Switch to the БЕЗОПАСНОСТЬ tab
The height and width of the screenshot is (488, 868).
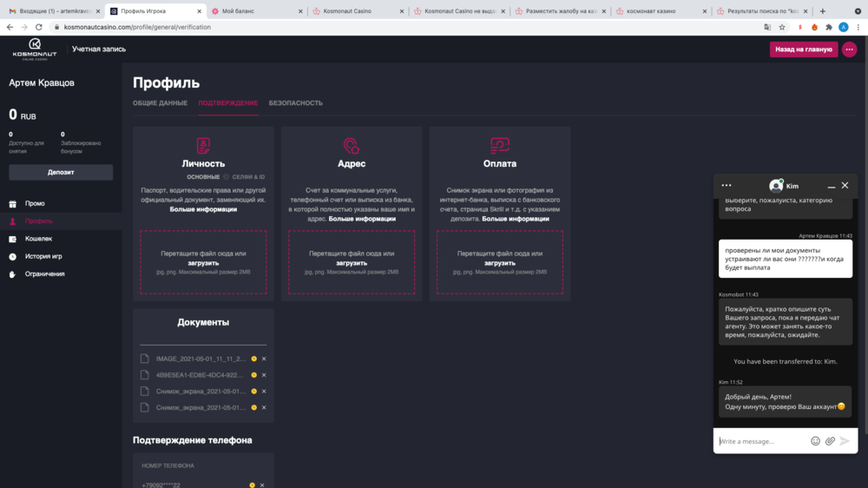point(295,103)
